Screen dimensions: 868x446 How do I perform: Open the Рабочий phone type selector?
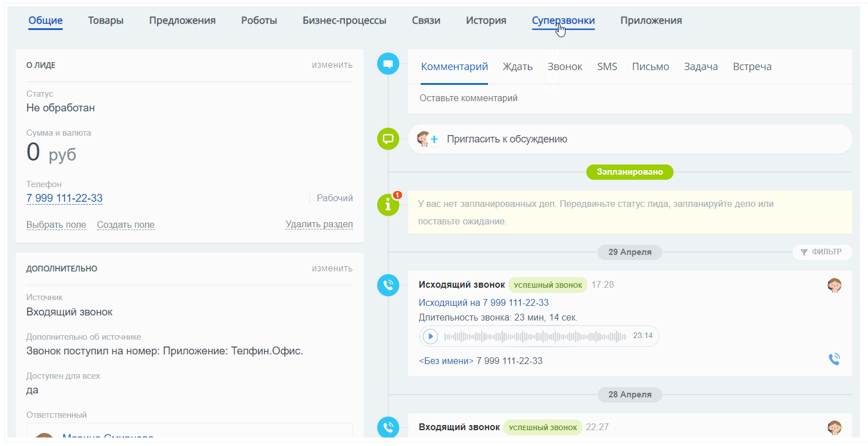click(x=334, y=198)
